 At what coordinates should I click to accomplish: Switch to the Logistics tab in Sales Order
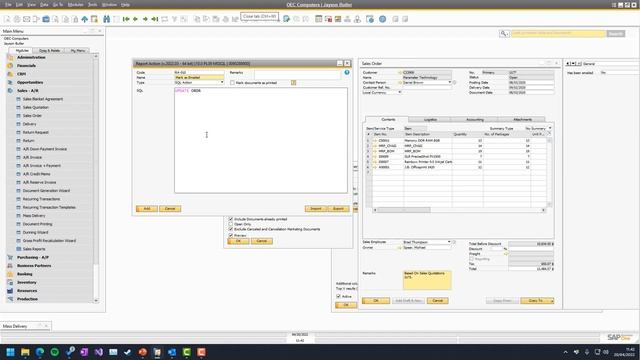click(x=430, y=120)
